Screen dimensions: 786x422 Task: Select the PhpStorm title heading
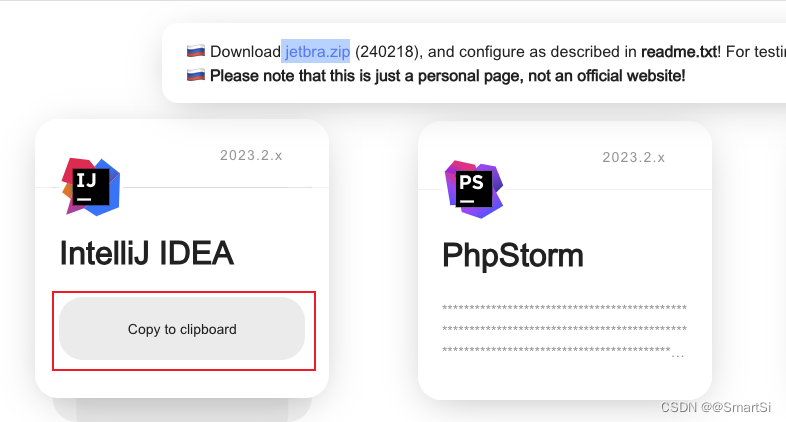[x=513, y=255]
